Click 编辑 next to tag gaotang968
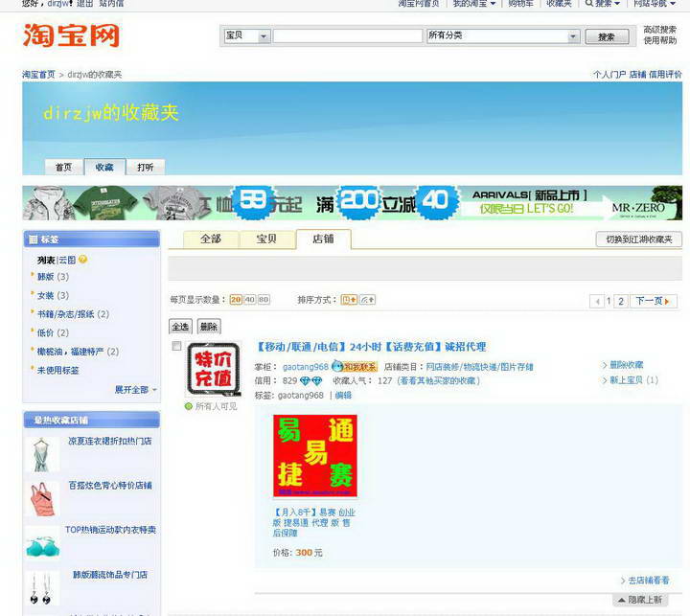690x616 pixels. 343,395
